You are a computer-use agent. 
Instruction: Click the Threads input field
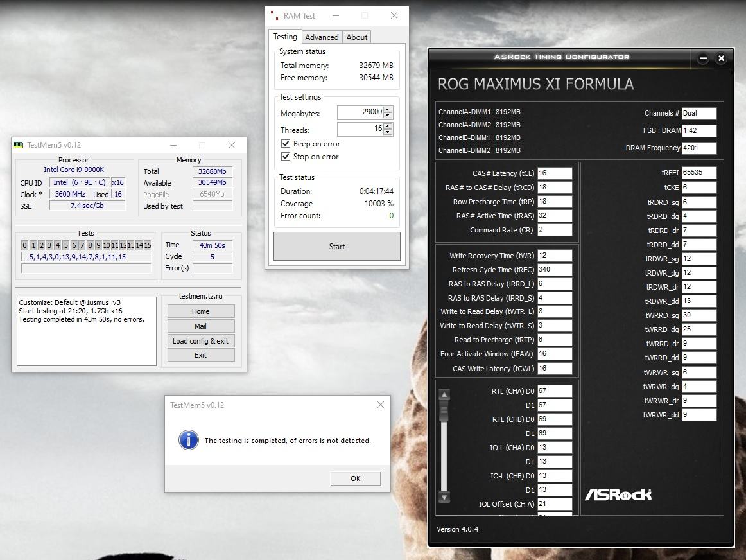(x=360, y=129)
